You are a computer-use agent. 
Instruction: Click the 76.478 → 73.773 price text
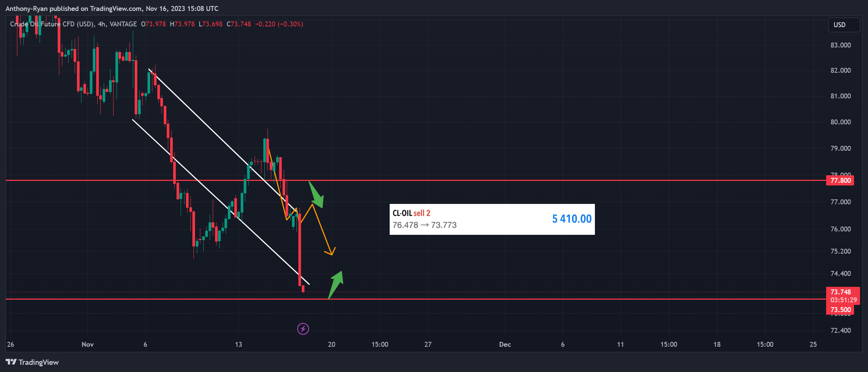coord(424,225)
